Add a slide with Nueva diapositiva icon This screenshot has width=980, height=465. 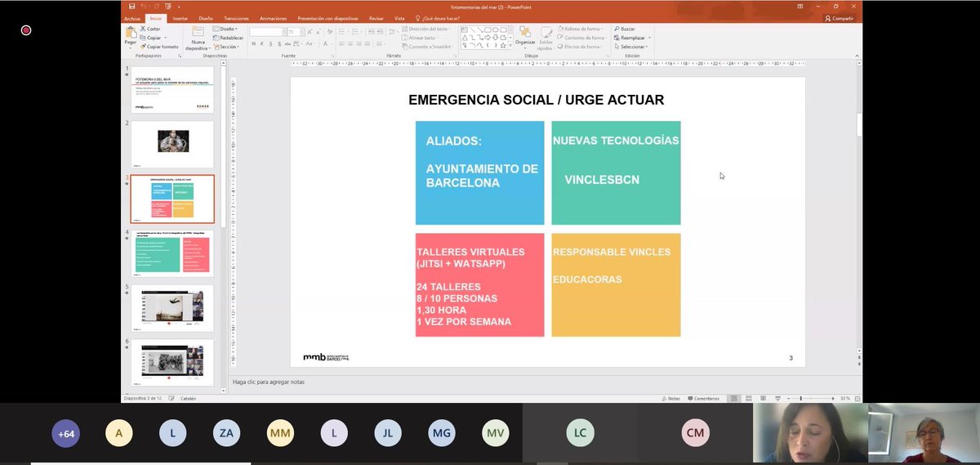[198, 31]
